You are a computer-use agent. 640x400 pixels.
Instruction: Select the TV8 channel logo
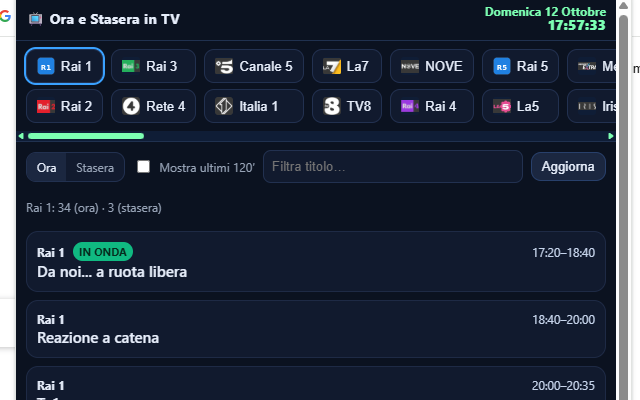point(332,105)
